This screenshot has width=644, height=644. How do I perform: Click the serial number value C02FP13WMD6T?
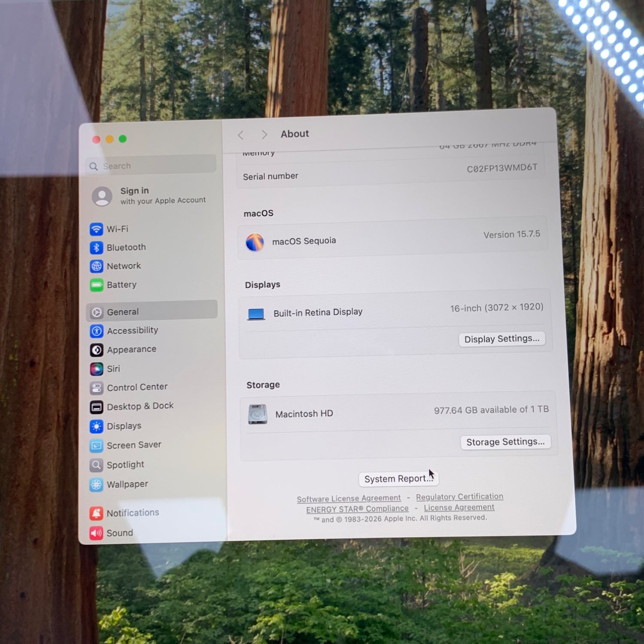[x=502, y=168]
